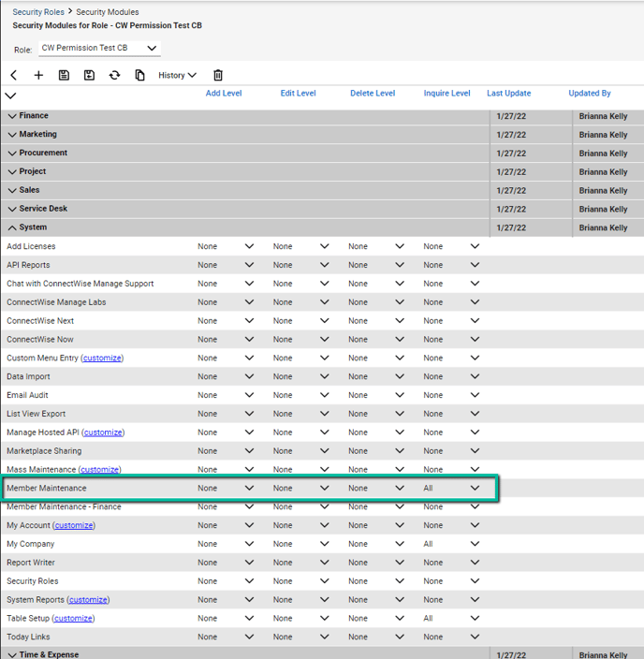Expand the Project module group
Image resolution: width=644 pixels, height=659 pixels.
point(12,171)
